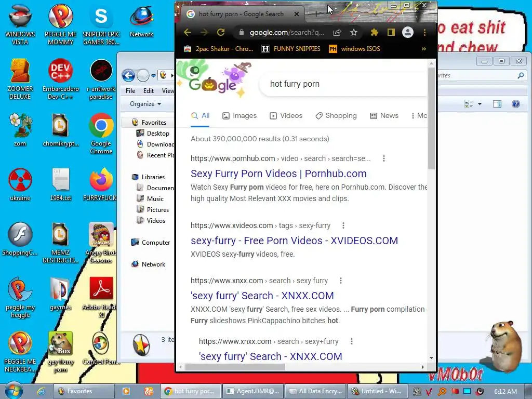Open Music library in Explorer sidebar

pos(150,199)
